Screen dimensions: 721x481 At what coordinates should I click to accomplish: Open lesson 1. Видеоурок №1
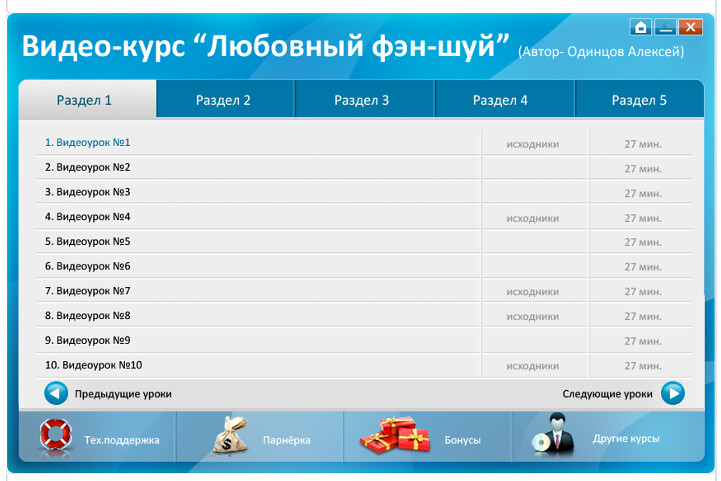coord(88,142)
